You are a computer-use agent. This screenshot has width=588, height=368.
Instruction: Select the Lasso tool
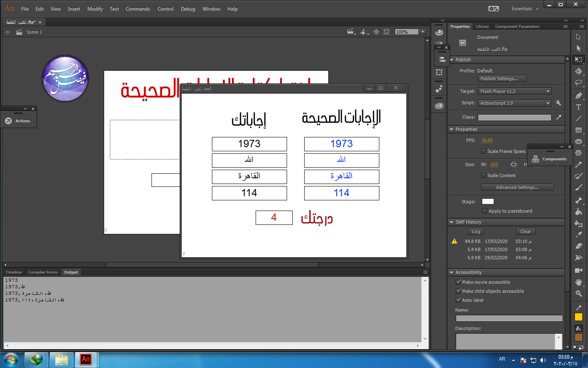coord(579,83)
